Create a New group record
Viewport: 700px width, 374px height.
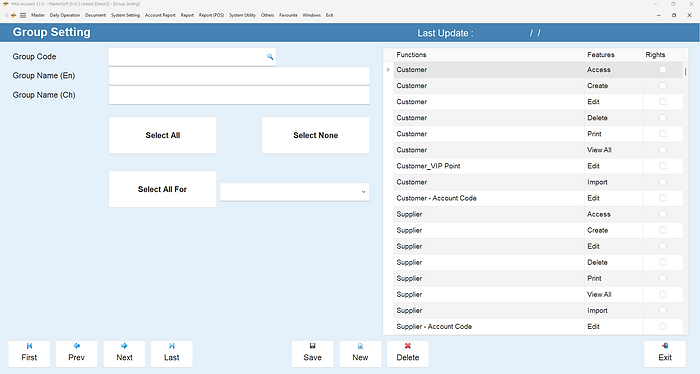click(x=360, y=354)
